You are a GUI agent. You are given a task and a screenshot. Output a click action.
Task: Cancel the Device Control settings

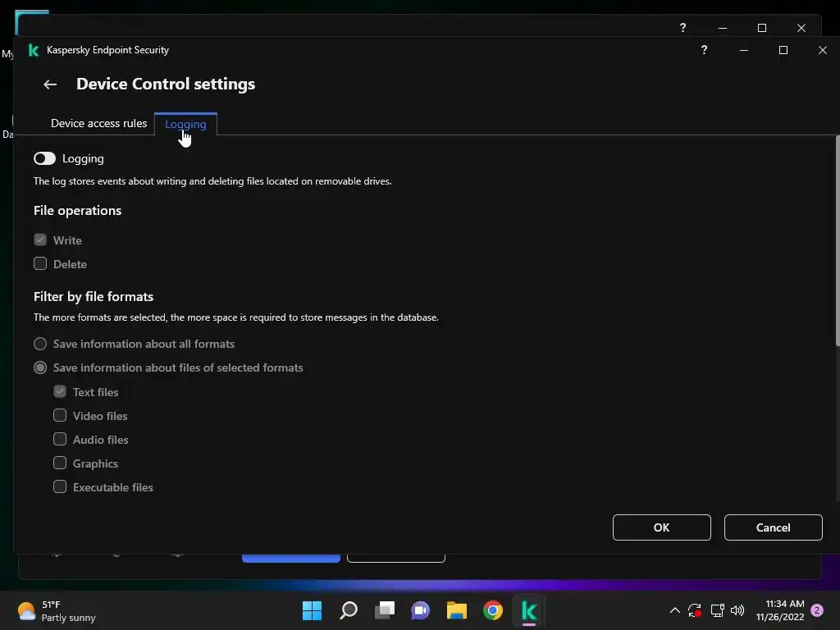click(x=773, y=527)
